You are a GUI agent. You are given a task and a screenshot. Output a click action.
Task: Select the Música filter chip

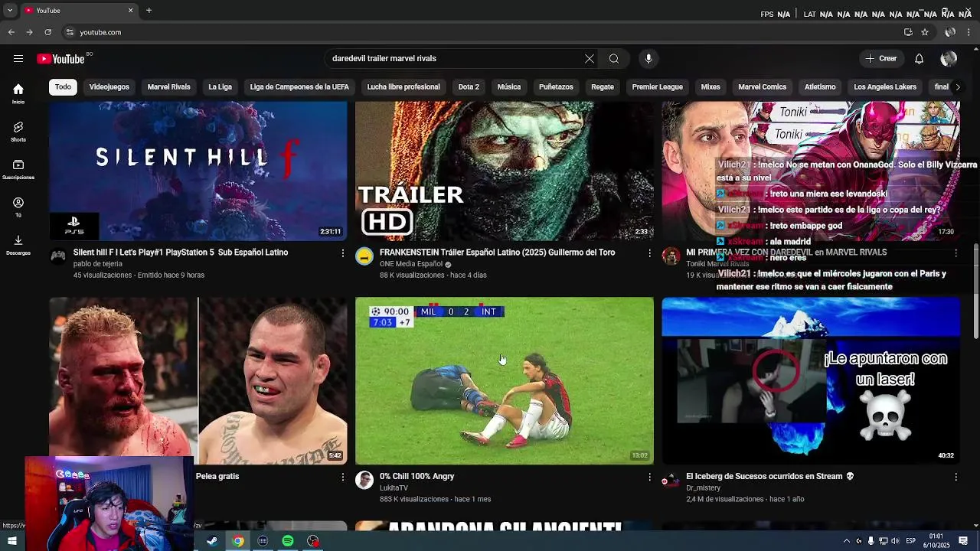(x=509, y=87)
